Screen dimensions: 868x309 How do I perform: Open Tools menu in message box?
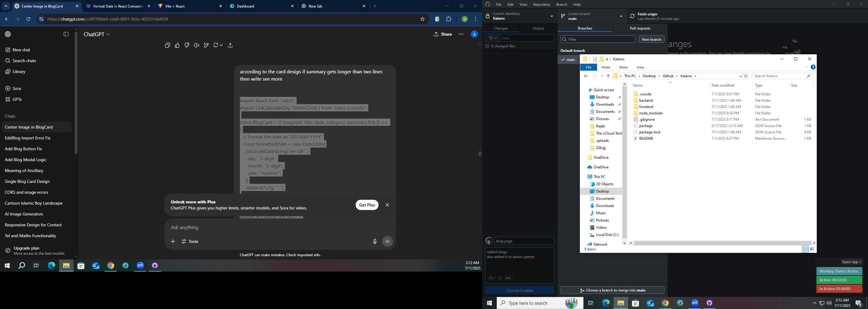coord(190,241)
